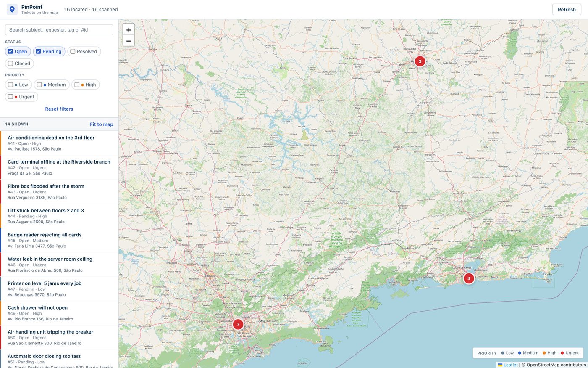
Task: Select ticket Card terminal offline at the Riverside branch
Action: [59, 167]
